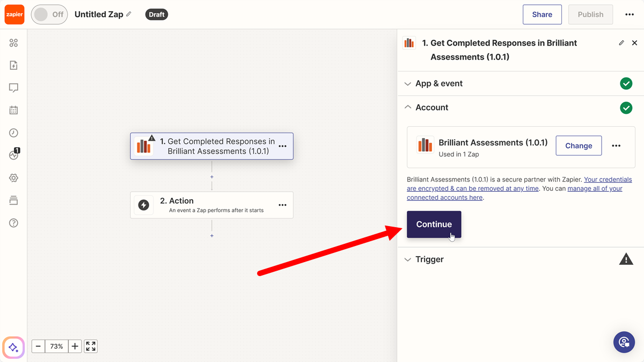Open Zap history clock icon

tap(13, 133)
